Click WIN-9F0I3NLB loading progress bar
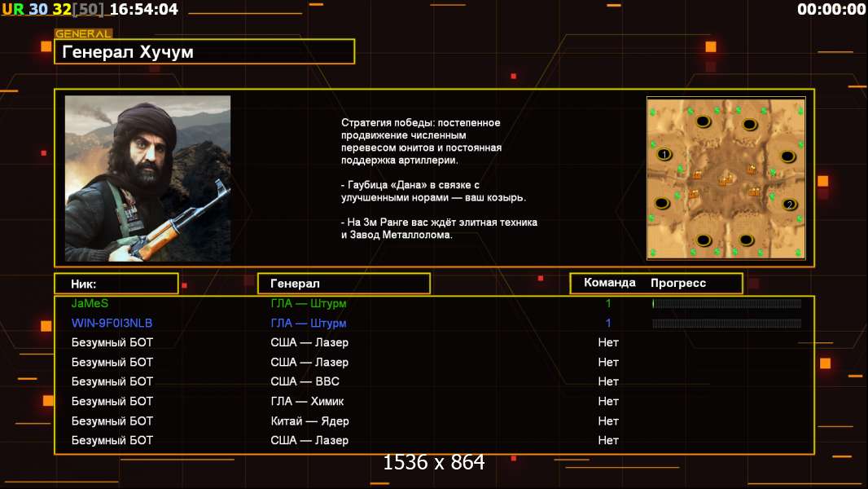The height and width of the screenshot is (489, 868). pos(727,324)
